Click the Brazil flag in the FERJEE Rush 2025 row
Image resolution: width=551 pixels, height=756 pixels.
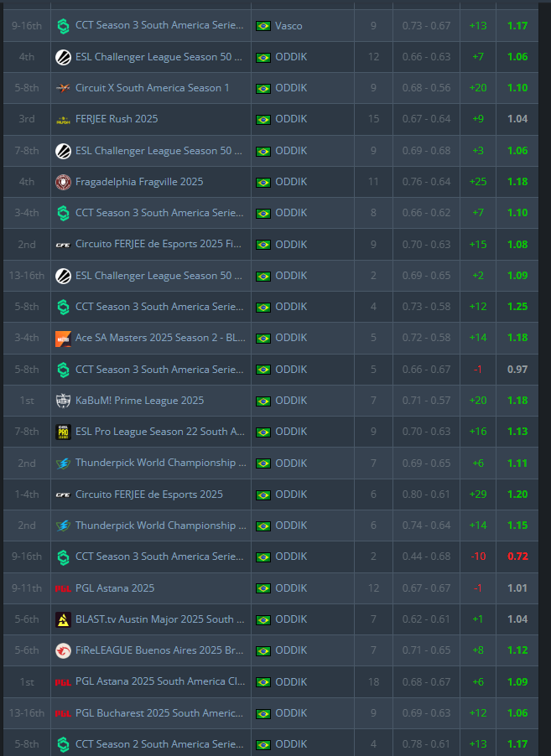tap(263, 120)
